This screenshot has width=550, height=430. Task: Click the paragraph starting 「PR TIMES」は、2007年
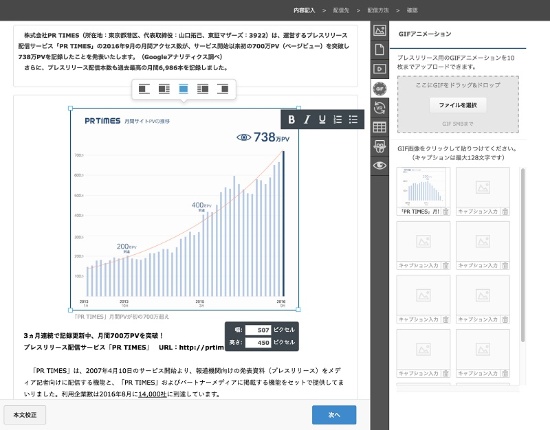point(184,382)
